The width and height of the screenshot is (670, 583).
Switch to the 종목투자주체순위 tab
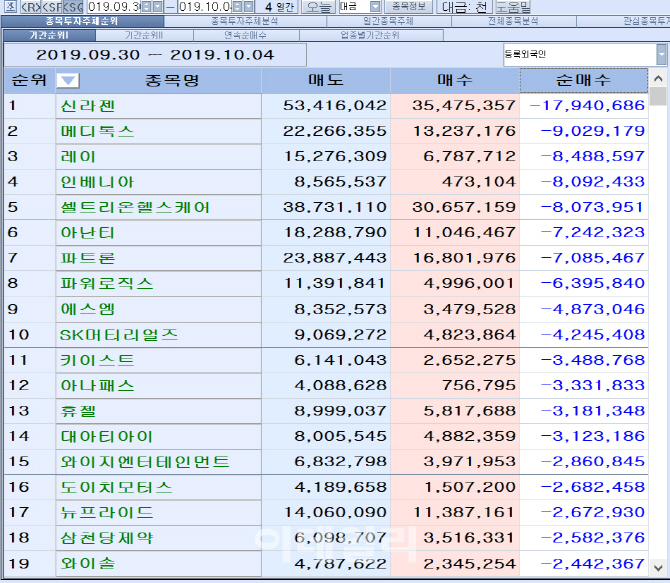coord(82,21)
